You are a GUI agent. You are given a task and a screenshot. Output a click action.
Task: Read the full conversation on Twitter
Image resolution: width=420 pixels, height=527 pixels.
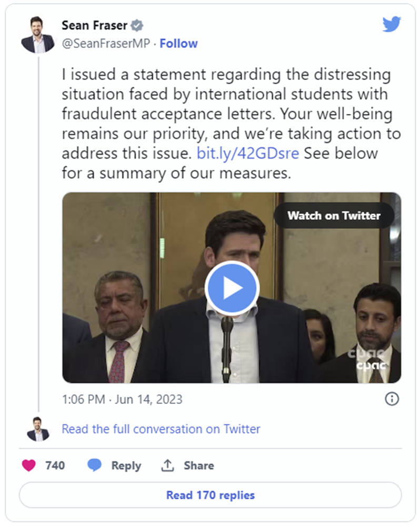tap(161, 429)
